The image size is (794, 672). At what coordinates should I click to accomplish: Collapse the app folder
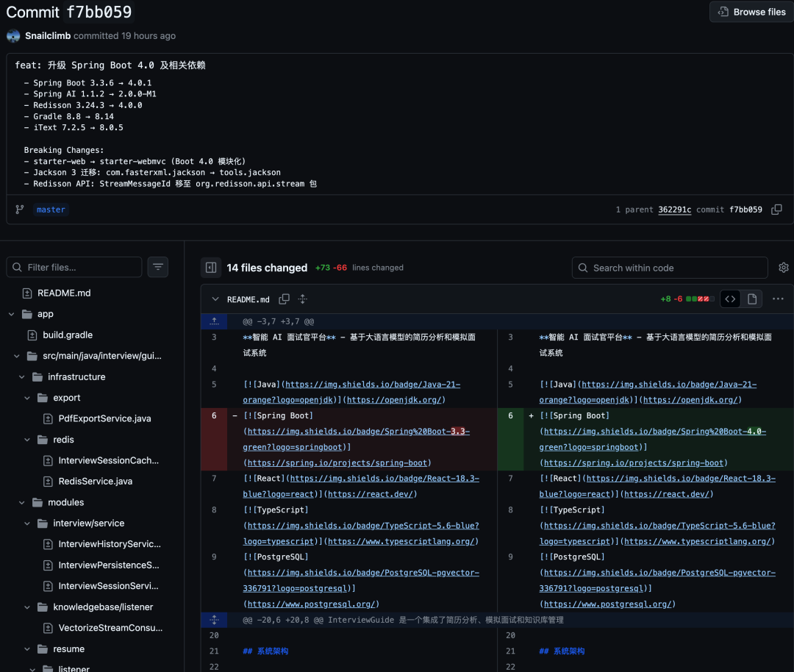11,314
